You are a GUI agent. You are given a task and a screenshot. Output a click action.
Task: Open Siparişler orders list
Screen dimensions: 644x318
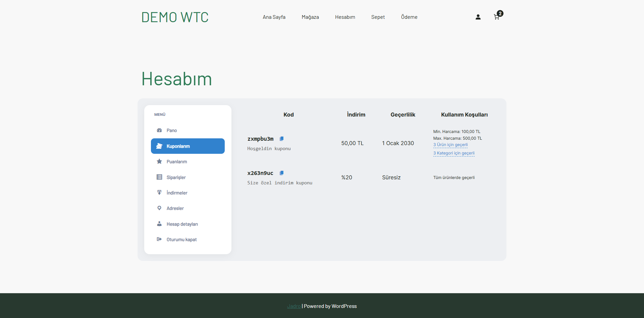(176, 177)
